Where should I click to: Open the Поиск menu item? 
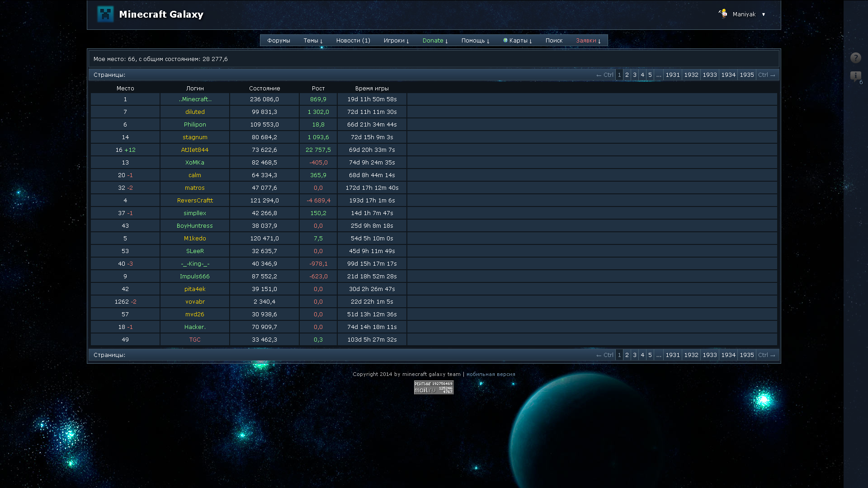click(554, 41)
